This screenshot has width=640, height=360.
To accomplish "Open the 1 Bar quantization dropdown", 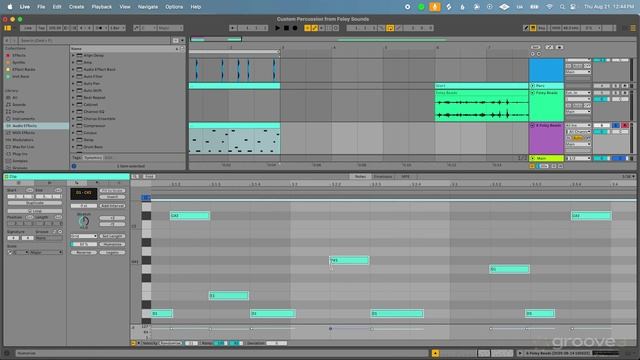I will [117, 28].
